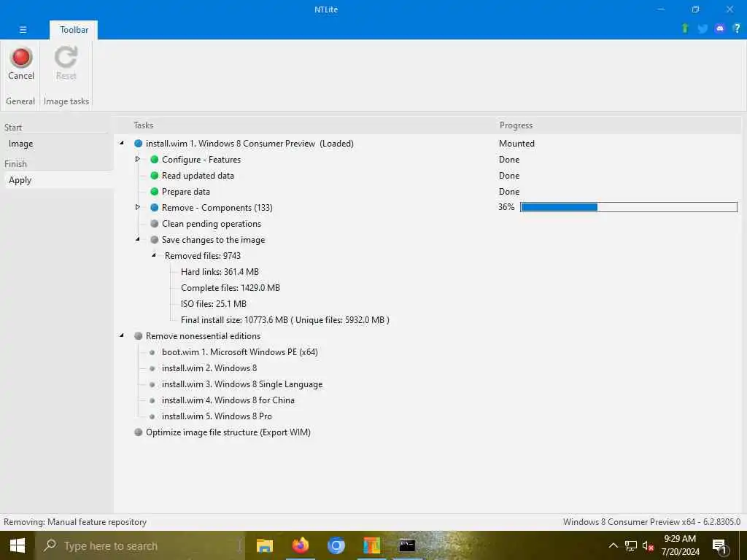Click status bar text Removing: Manual feature repository
The image size is (747, 560).
75,522
